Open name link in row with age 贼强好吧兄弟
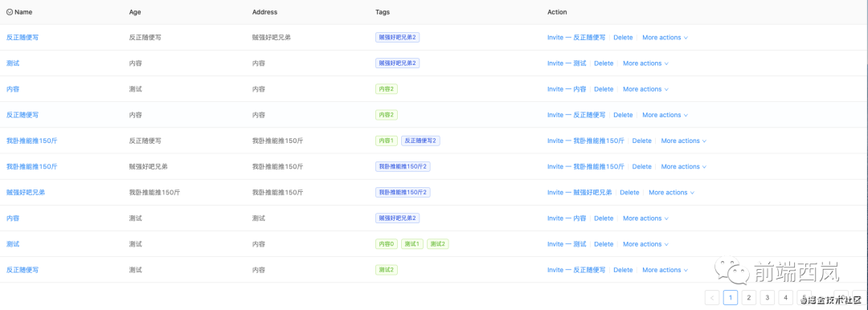 31,166
